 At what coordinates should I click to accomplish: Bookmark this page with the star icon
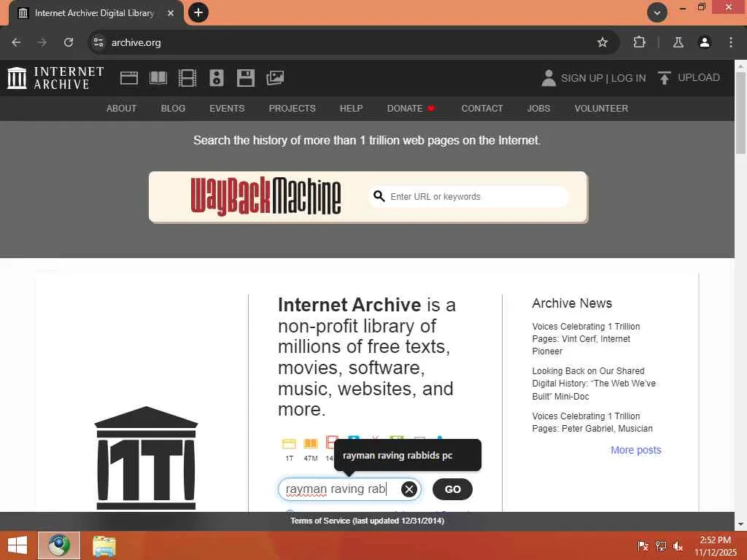[602, 42]
